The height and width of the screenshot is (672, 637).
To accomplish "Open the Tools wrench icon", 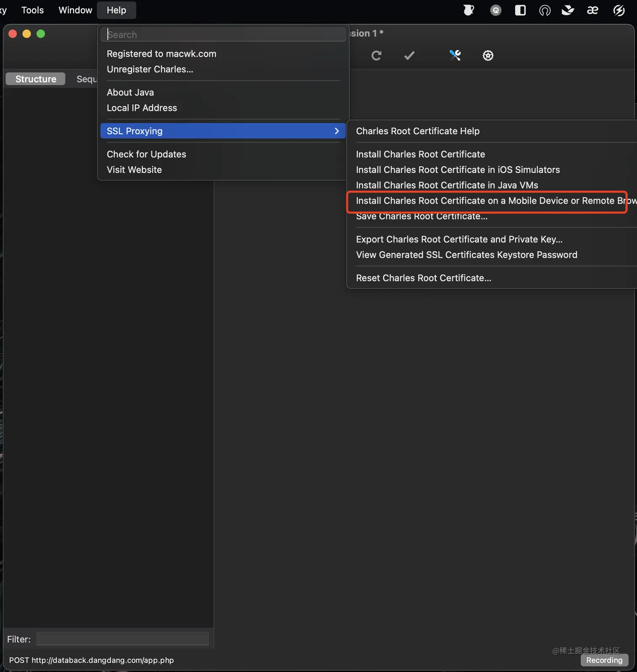I will pyautogui.click(x=455, y=55).
